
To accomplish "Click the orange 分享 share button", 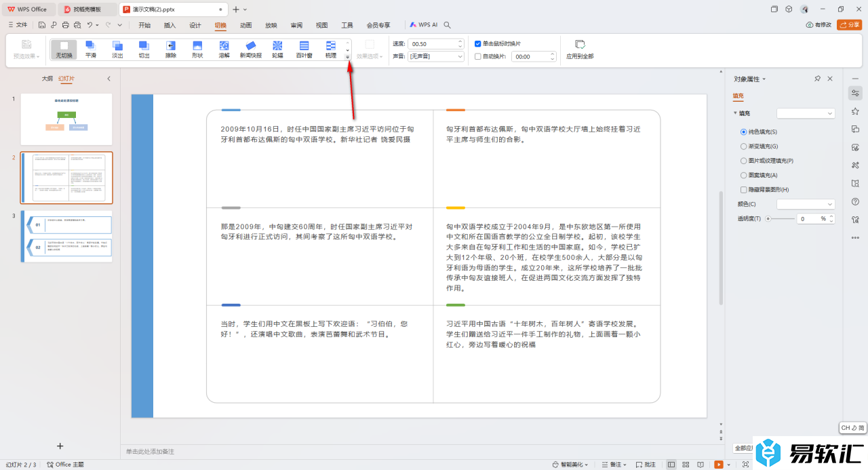I will click(850, 25).
